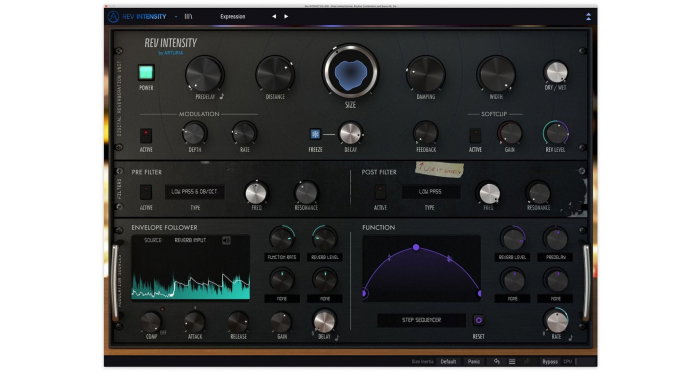Image resolution: width=700 pixels, height=372 pixels.
Task: Open the Pre Filter Type Low Pass 6 dB/oct dropdown
Action: pos(194,192)
